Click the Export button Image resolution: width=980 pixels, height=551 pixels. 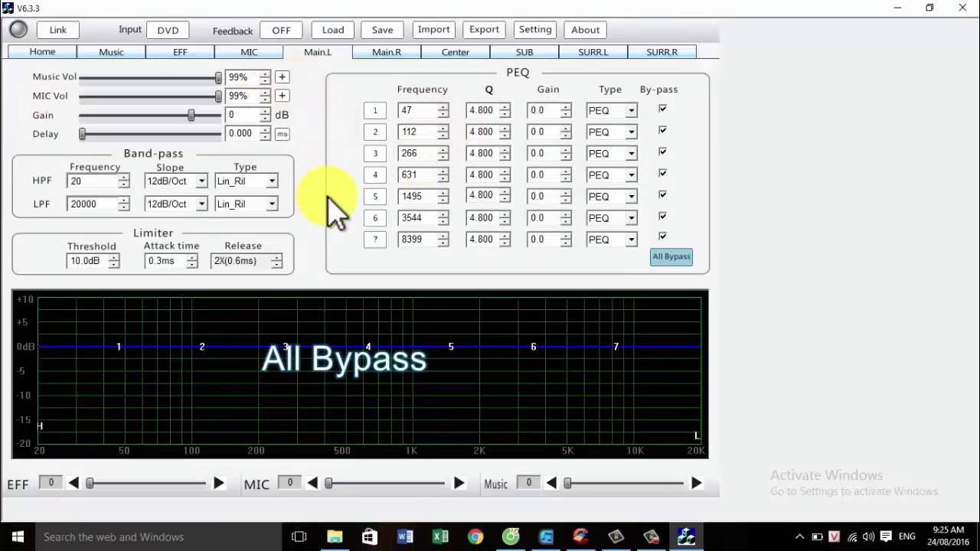[x=484, y=30]
